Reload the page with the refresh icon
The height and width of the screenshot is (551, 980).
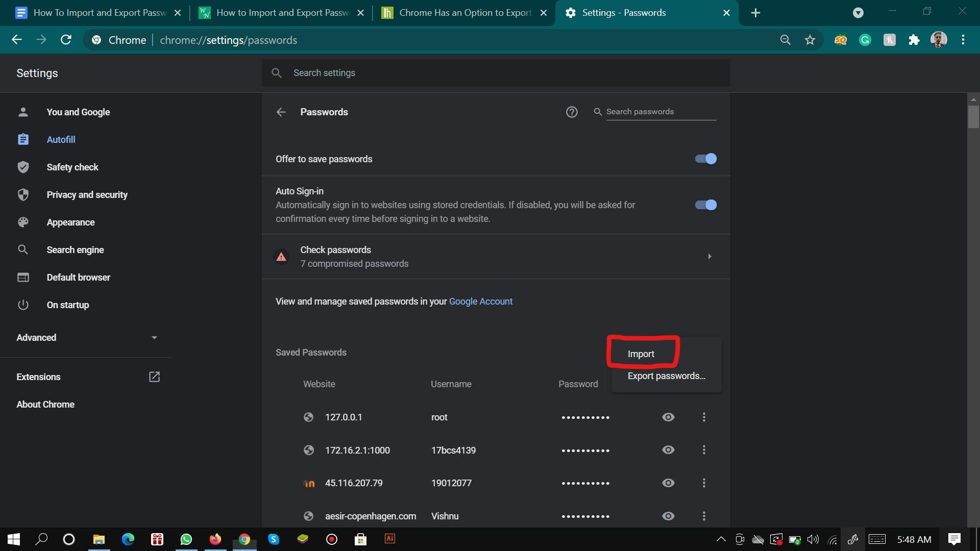(66, 40)
